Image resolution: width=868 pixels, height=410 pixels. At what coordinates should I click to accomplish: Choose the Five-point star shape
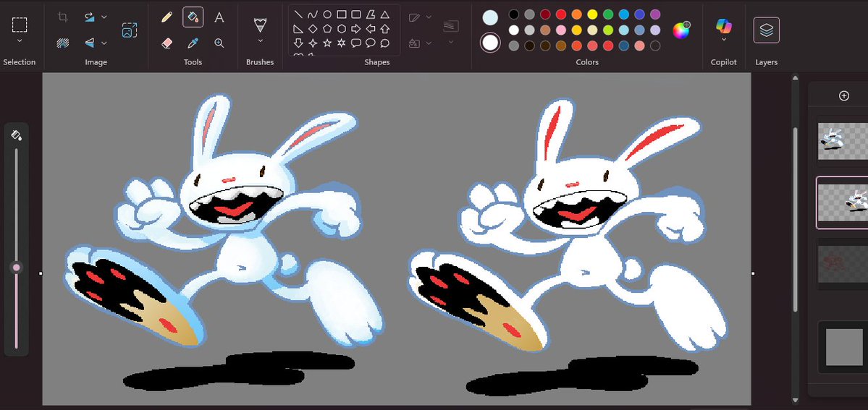coord(327,43)
